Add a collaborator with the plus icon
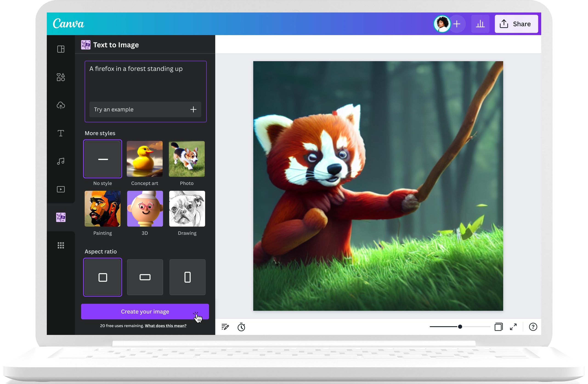Image resolution: width=588 pixels, height=384 pixels. (x=457, y=24)
